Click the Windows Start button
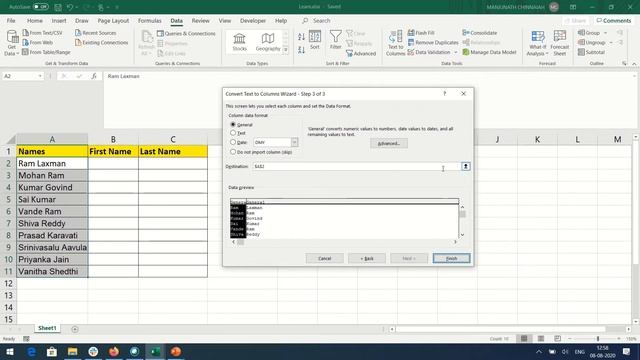The image size is (640, 360). click(x=10, y=351)
